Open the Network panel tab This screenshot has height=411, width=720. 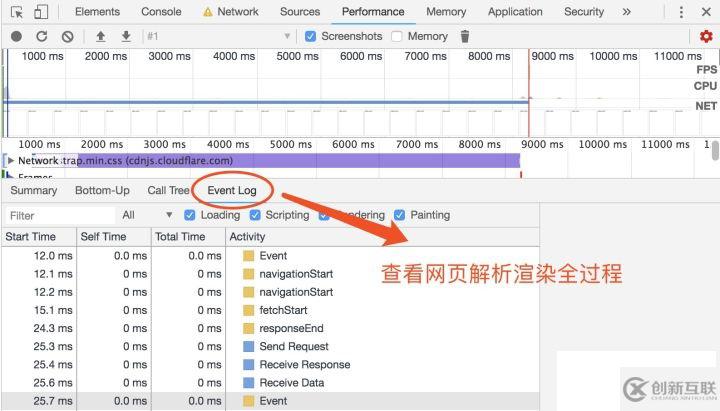tap(238, 12)
